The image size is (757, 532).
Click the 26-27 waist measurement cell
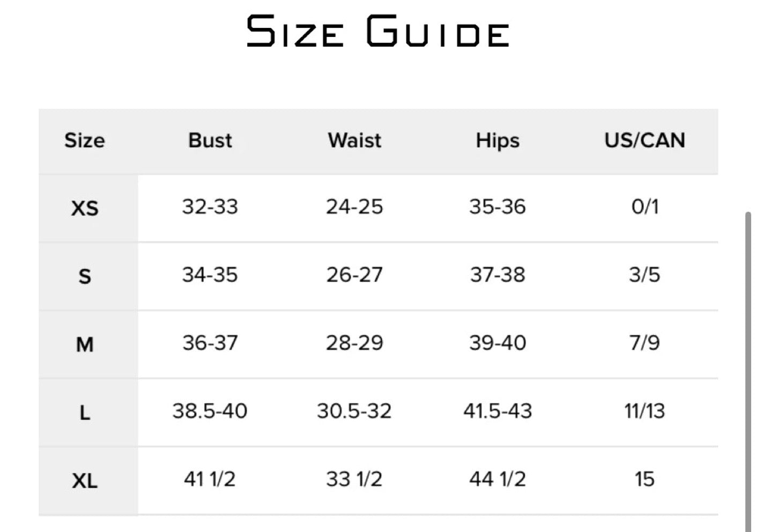[354, 275]
